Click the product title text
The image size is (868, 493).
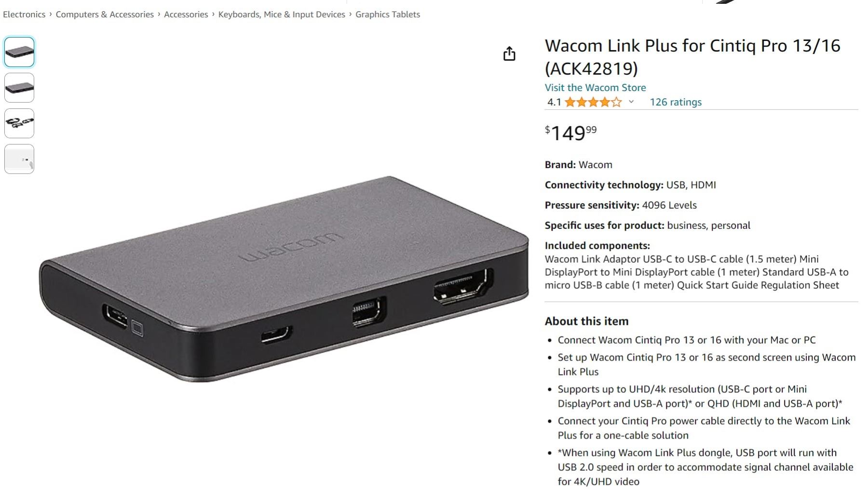pyautogui.click(x=692, y=57)
